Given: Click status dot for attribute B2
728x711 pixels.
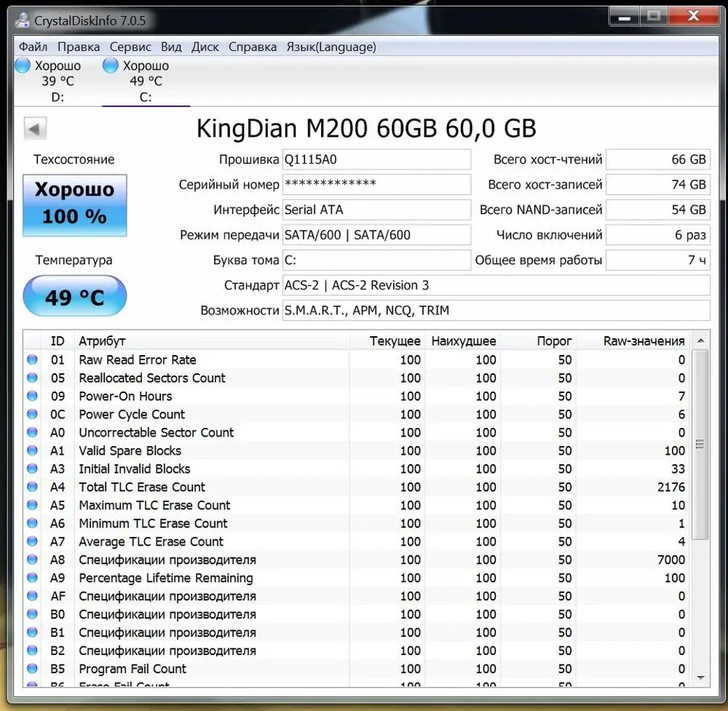Looking at the screenshot, I should click(x=32, y=650).
